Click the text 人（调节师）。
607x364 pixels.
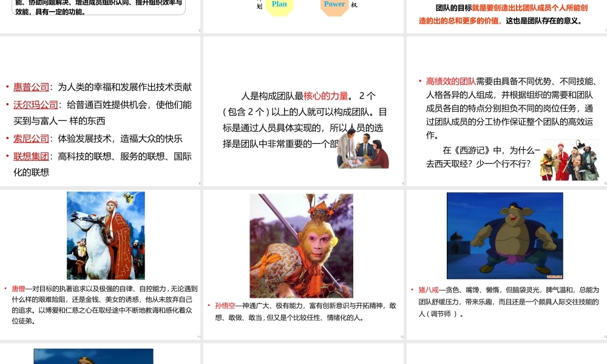coord(441,314)
